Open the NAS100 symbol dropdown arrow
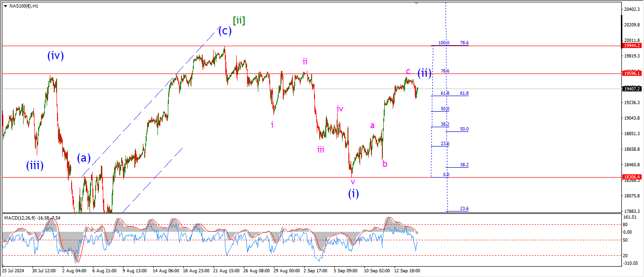Screen dimensions: 644x277 pyautogui.click(x=5, y=6)
